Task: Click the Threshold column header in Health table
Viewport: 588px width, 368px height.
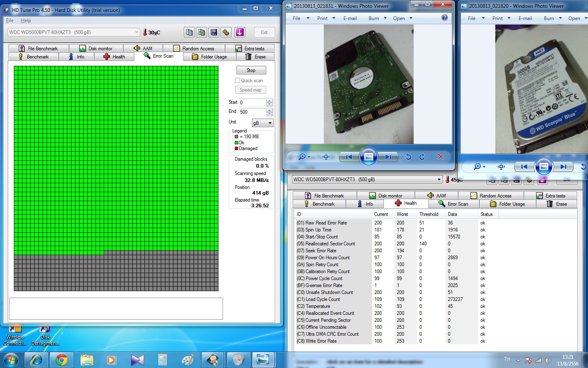Action: click(x=429, y=214)
